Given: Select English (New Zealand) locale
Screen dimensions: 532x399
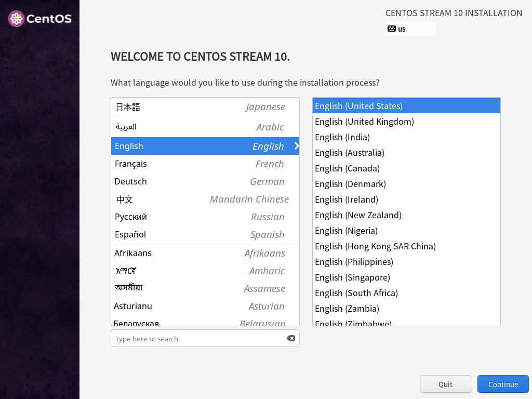Looking at the screenshot, I should (x=406, y=215).
